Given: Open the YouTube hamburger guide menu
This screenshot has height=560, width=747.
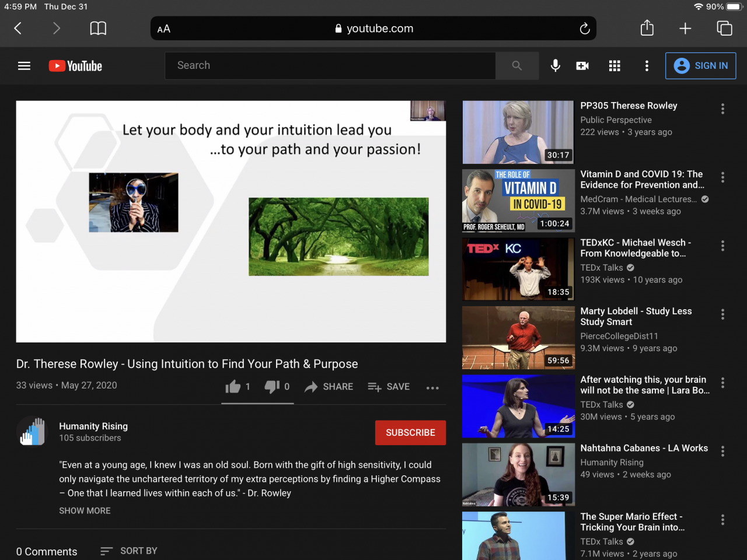Looking at the screenshot, I should tap(24, 66).
